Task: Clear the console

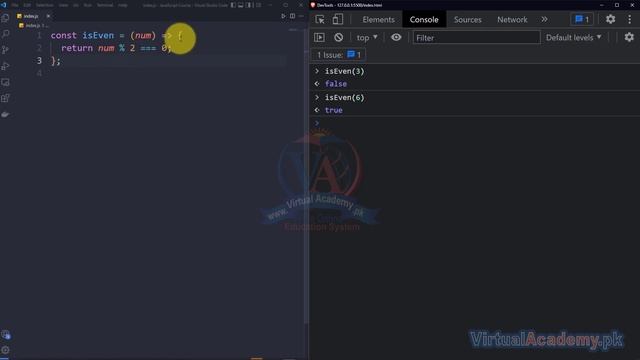Action: click(338, 38)
